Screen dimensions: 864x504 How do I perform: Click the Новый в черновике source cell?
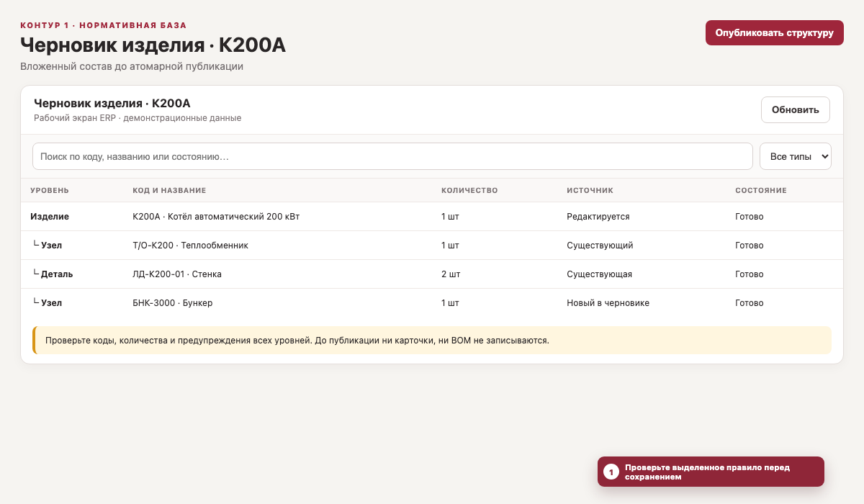[608, 303]
